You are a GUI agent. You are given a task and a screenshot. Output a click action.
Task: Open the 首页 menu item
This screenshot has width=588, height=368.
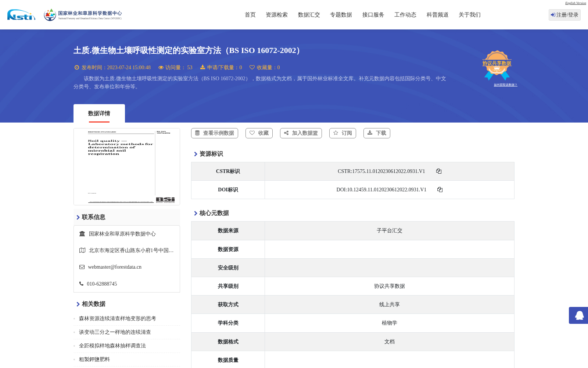click(250, 15)
